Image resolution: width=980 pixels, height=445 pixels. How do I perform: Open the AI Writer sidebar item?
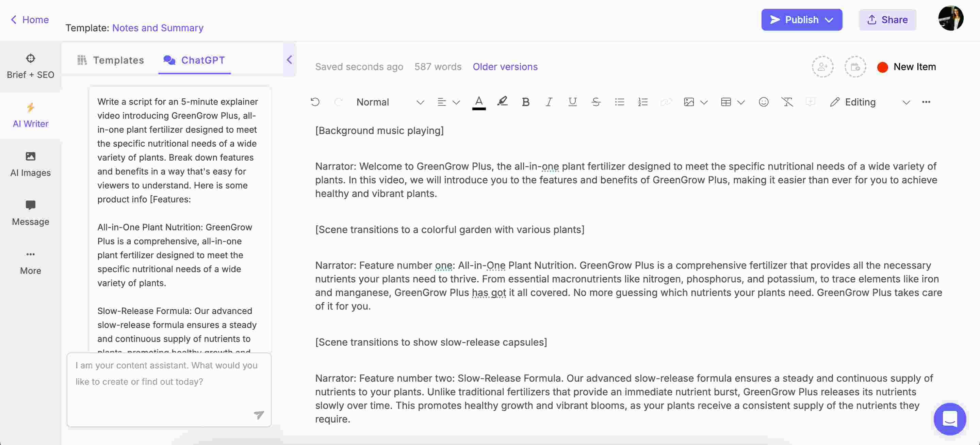tap(30, 116)
